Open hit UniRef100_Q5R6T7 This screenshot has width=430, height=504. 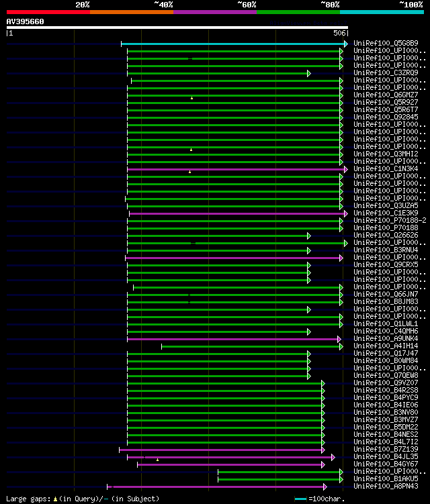click(386, 109)
